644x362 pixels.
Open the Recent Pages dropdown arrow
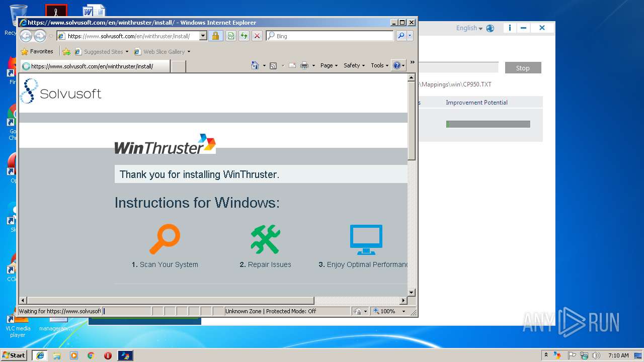(x=51, y=36)
